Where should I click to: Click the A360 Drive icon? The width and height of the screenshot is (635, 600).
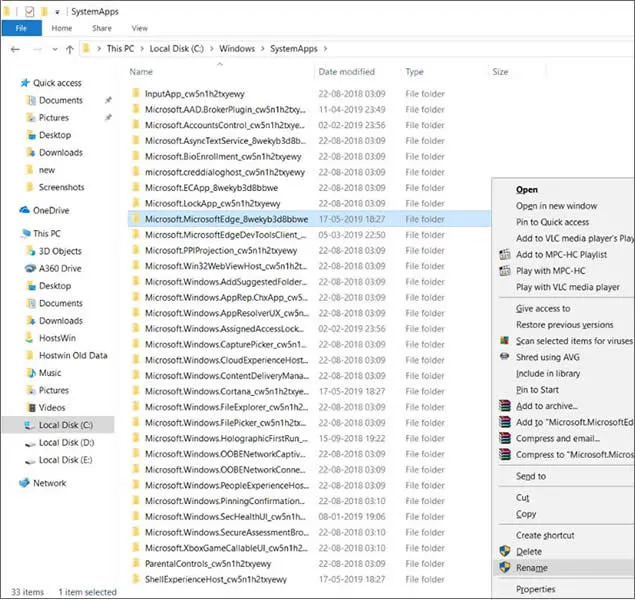(30, 268)
